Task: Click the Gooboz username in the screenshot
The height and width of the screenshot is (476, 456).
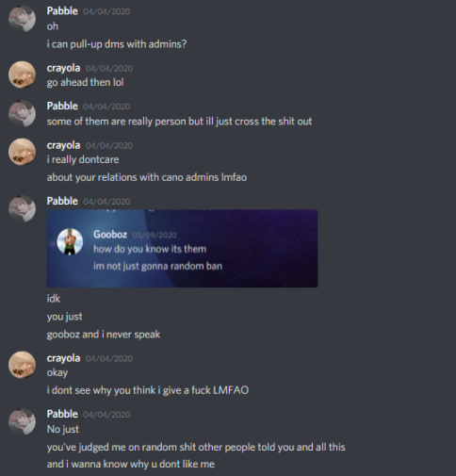Action: pos(110,235)
